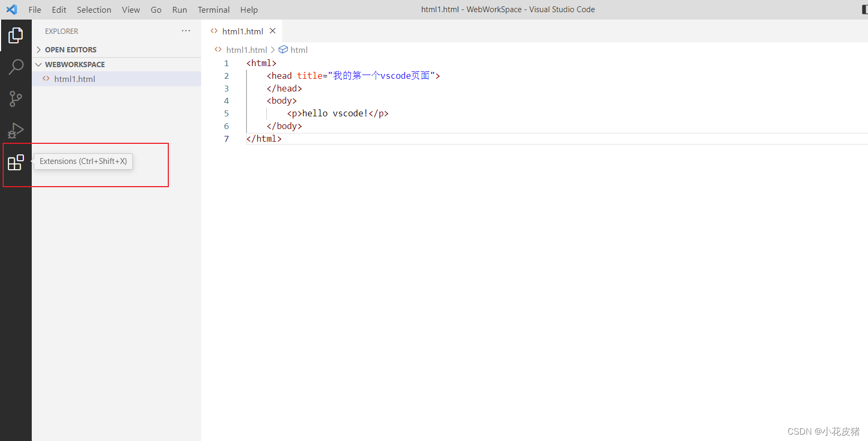
Task: Click the 'hello vscode!' paragraph text
Action: click(x=334, y=113)
